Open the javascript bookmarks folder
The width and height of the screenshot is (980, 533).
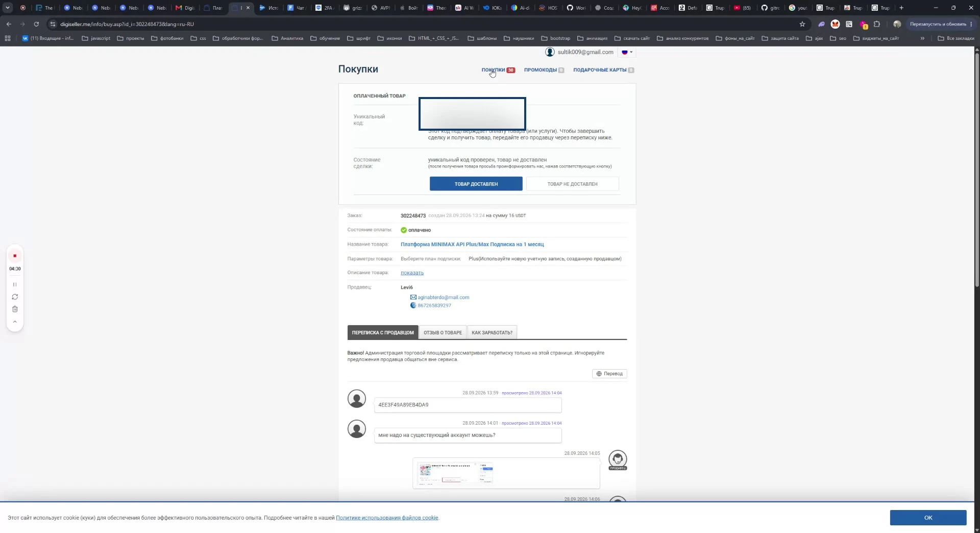click(x=96, y=38)
